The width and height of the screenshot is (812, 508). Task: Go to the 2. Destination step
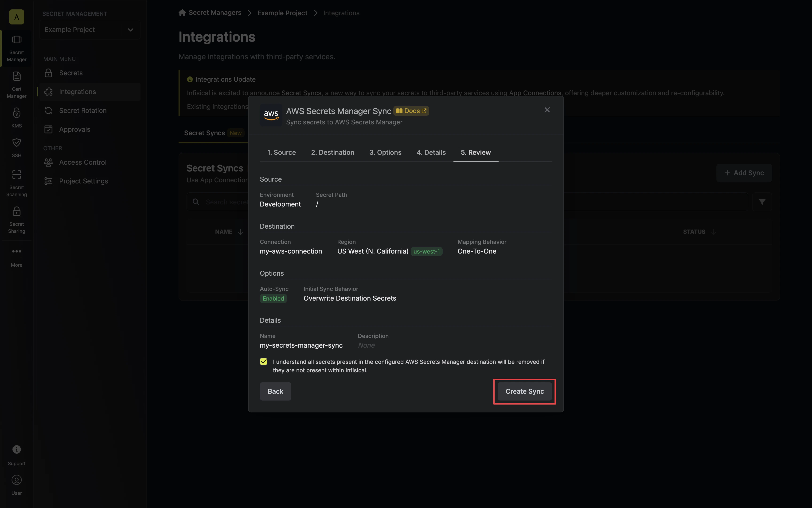tap(332, 153)
